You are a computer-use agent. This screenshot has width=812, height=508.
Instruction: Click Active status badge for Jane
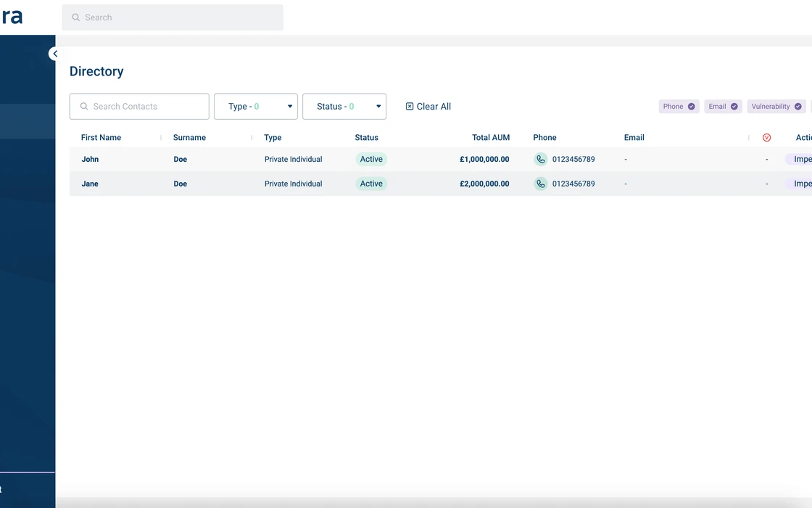371,184
